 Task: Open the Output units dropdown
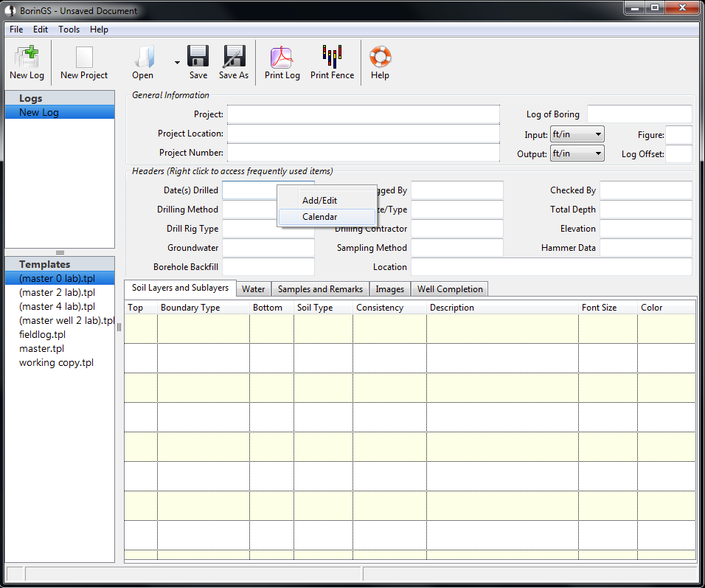(577, 153)
